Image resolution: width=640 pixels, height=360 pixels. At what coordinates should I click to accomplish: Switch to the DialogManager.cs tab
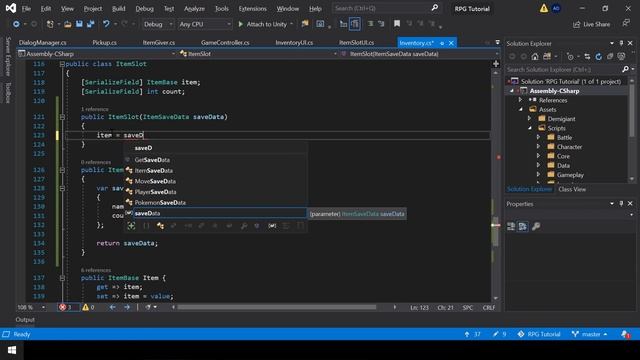click(x=42, y=42)
